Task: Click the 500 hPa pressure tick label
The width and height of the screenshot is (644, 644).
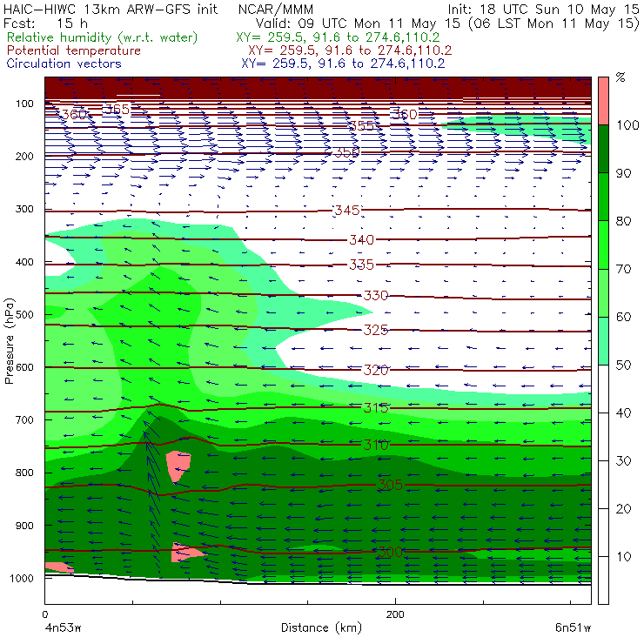Action: (24, 315)
